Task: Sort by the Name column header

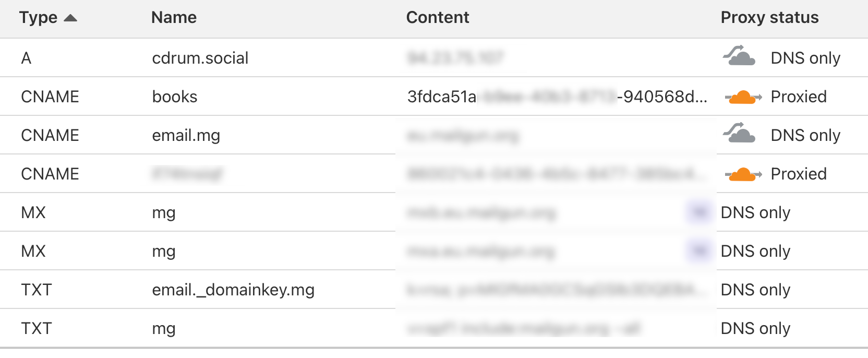Action: 174,18
